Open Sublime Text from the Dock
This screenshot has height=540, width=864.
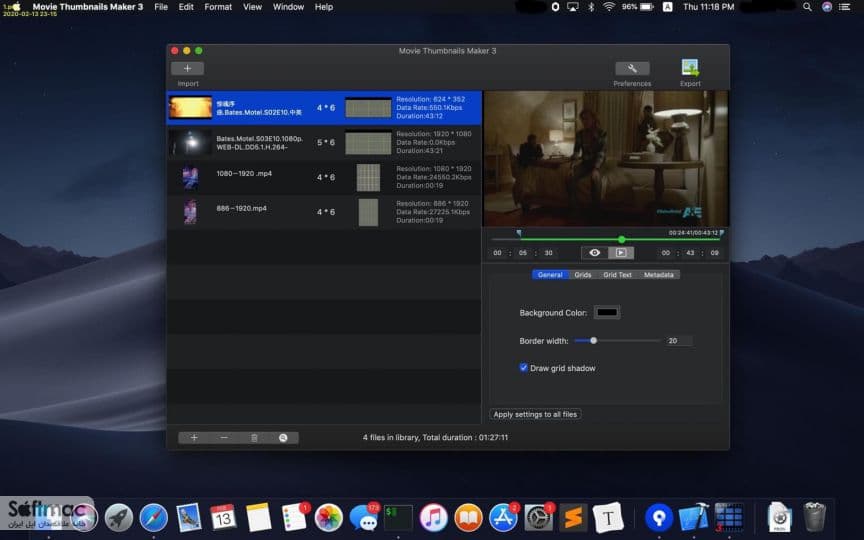pos(573,518)
